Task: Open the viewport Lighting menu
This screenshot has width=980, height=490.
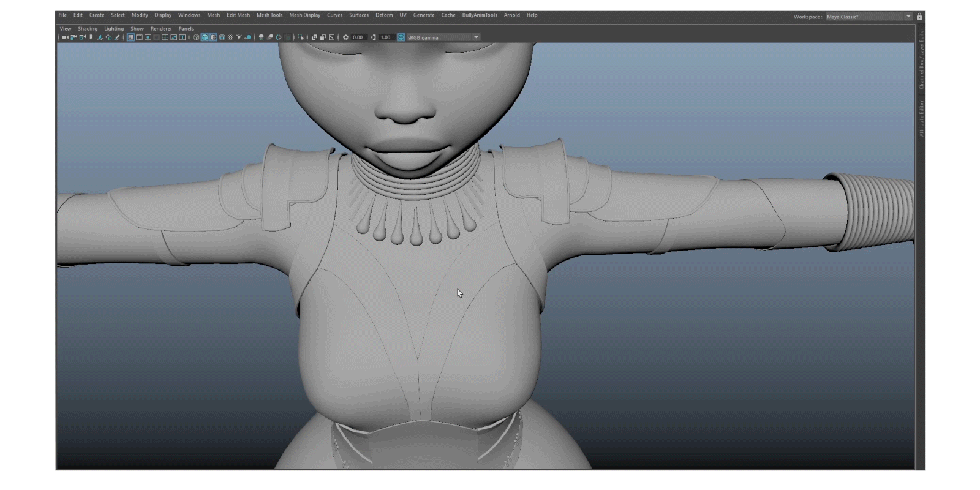Action: [x=114, y=29]
